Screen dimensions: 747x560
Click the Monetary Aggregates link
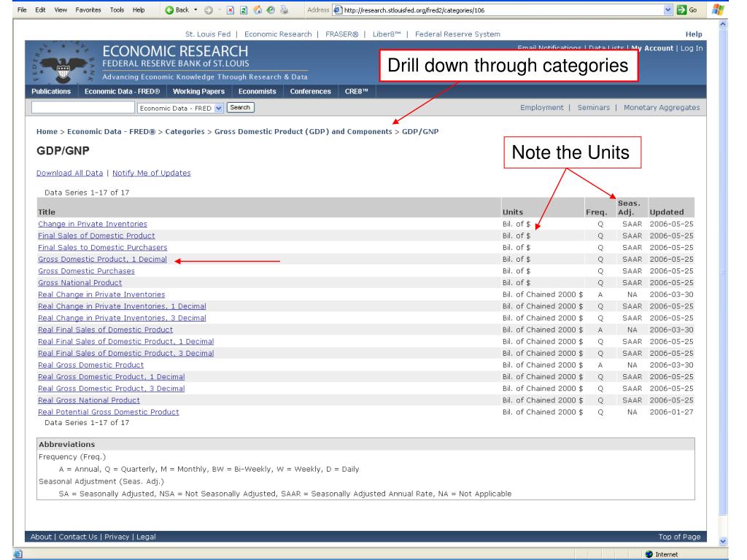[x=662, y=108]
